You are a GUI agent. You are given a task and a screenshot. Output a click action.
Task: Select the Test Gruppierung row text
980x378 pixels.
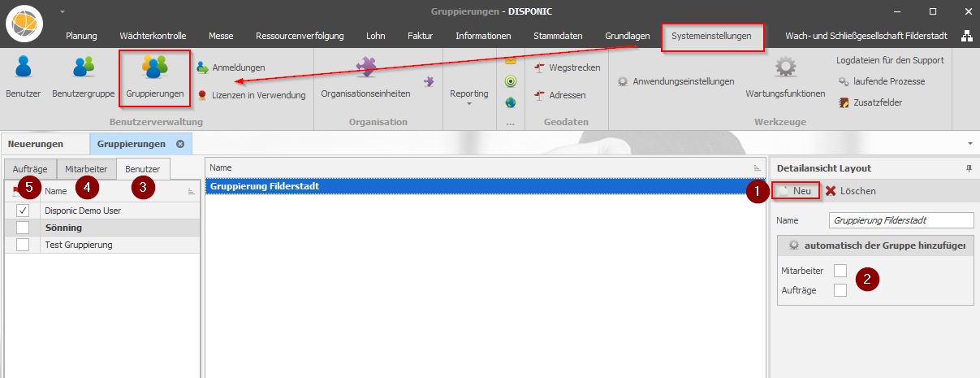click(79, 245)
